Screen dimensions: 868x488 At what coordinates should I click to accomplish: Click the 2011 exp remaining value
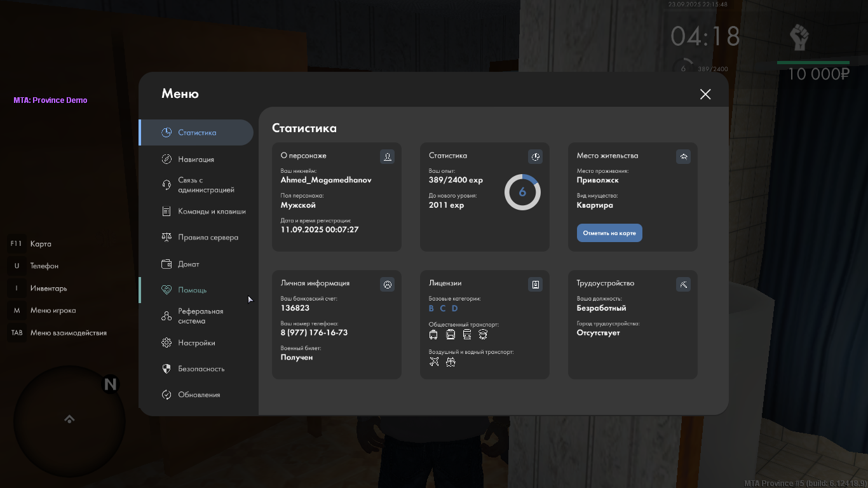446,205
